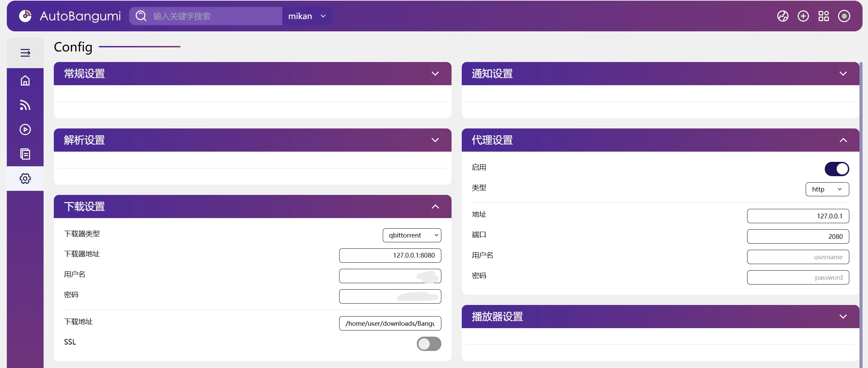Open the qbittorrent downloader type dropdown
The image size is (868, 368).
[x=412, y=235]
